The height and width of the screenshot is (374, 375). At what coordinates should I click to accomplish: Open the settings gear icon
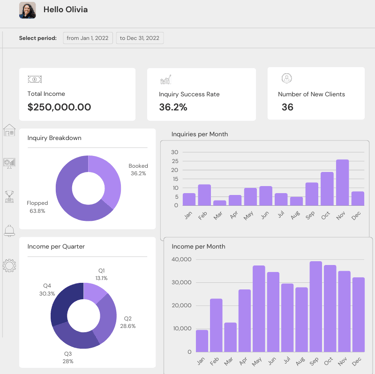click(9, 265)
